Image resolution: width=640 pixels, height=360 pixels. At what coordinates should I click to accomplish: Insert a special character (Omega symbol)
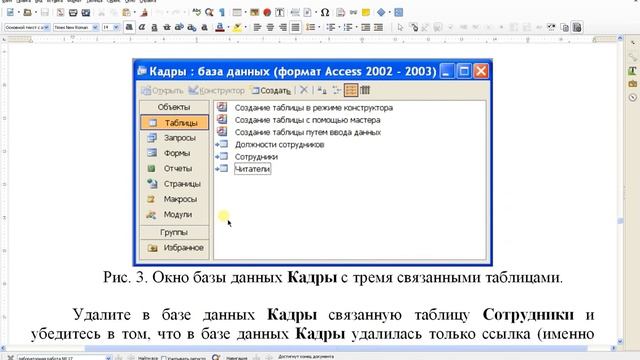coord(325,13)
